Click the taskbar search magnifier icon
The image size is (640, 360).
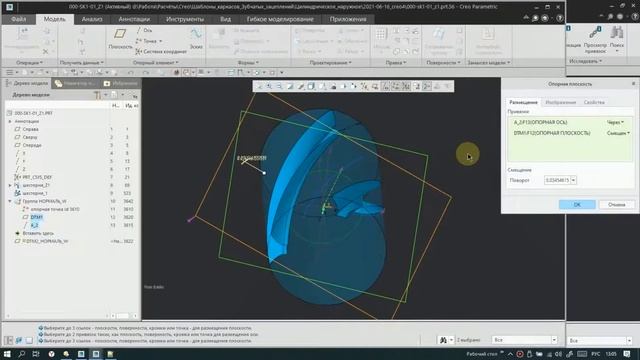pos(21,354)
